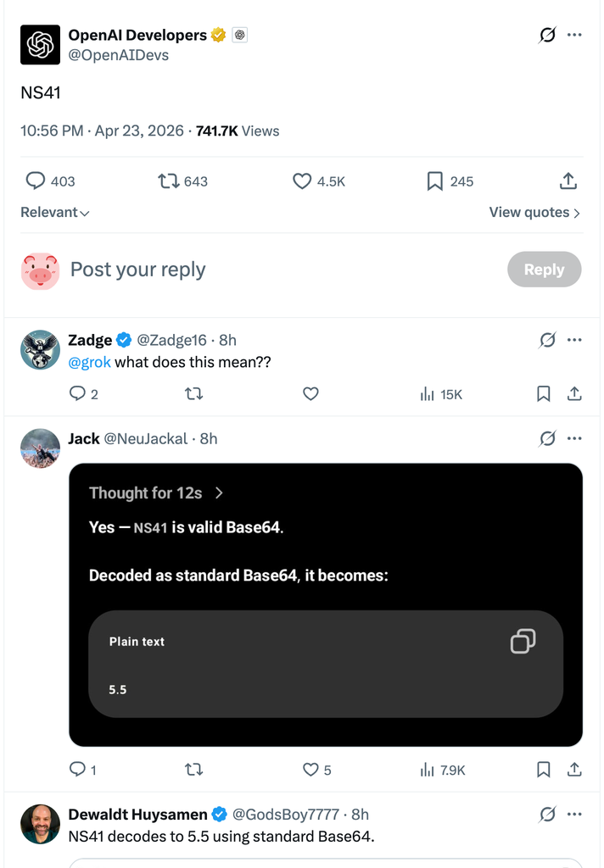Open Dewaldt Huysamen's profile avatar
This screenshot has height=868, width=604.
click(x=41, y=824)
